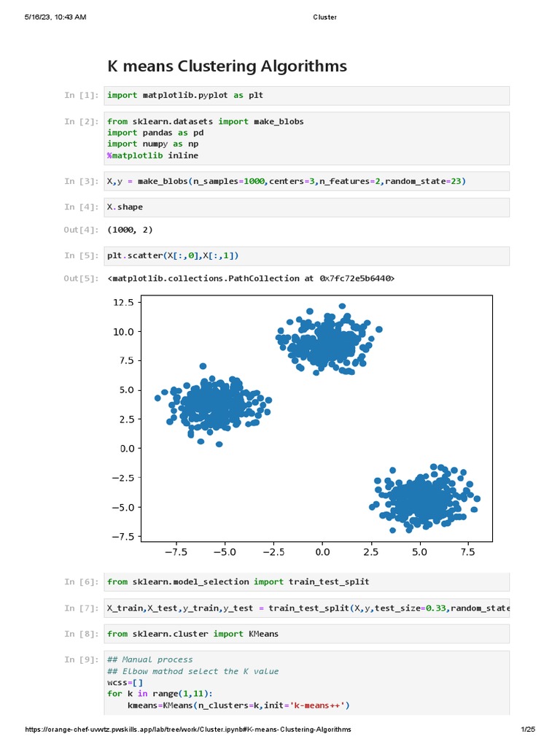560x747 pixels.
Task: Click the Out[4] output prompt label
Action: click(x=81, y=230)
